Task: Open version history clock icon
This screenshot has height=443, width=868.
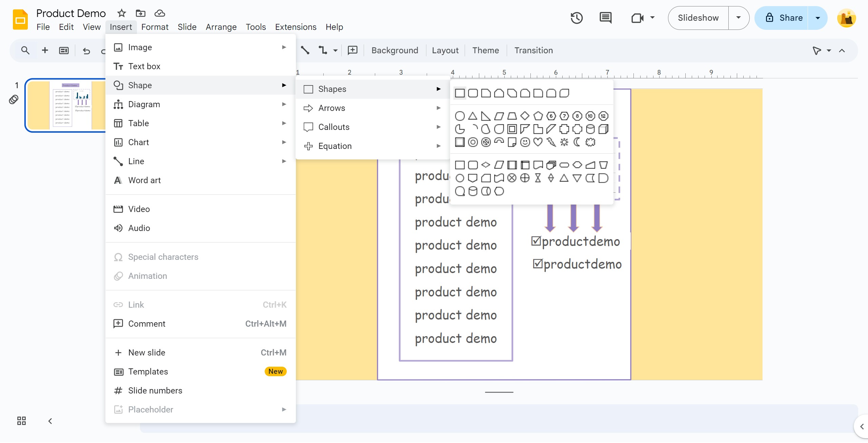Action: pos(577,18)
